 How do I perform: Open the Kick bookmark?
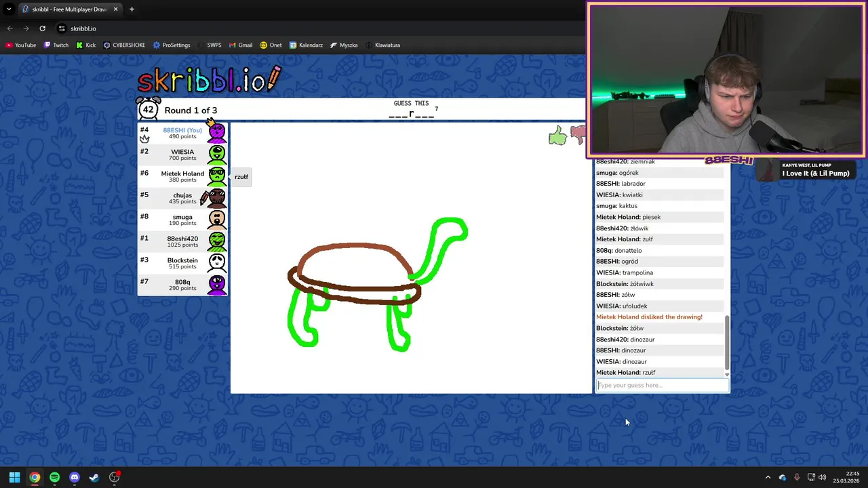tap(86, 45)
